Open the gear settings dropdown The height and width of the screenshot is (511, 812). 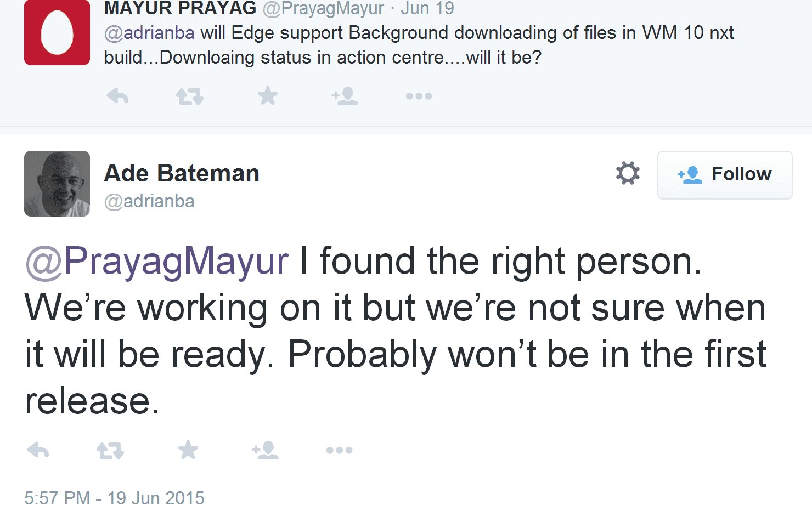coord(628,173)
